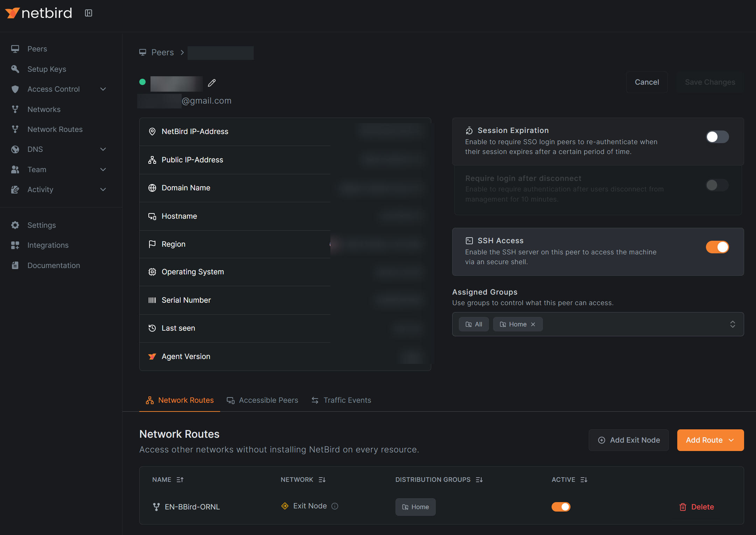Sort routes by the NETWORK column
Viewport: 756px width, 535px height.
(x=303, y=480)
